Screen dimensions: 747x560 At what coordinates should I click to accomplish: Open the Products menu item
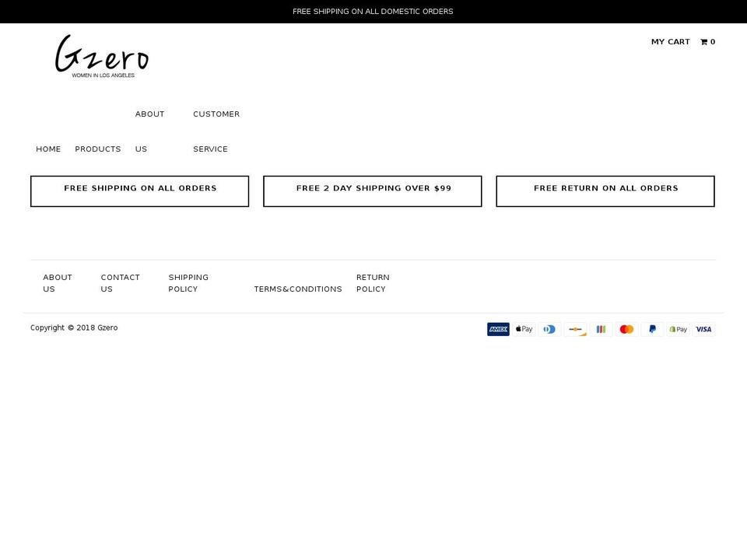point(98,149)
